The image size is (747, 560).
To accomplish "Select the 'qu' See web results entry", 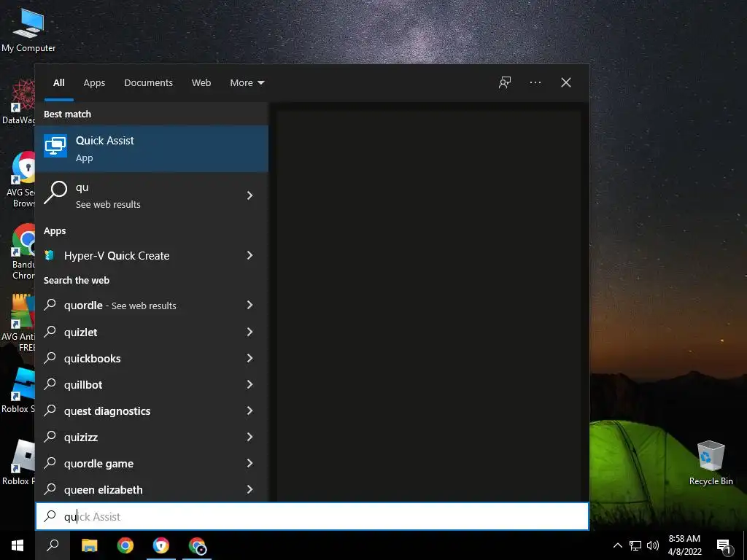I will pyautogui.click(x=152, y=195).
